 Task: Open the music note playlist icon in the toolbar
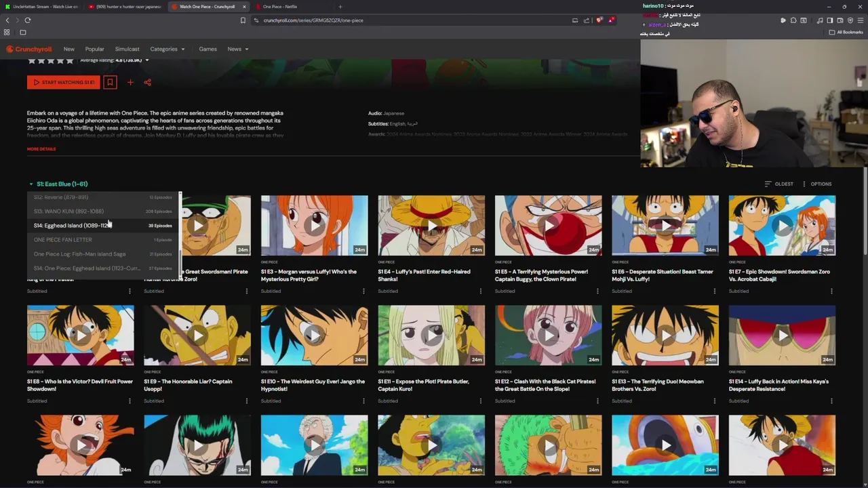point(819,20)
